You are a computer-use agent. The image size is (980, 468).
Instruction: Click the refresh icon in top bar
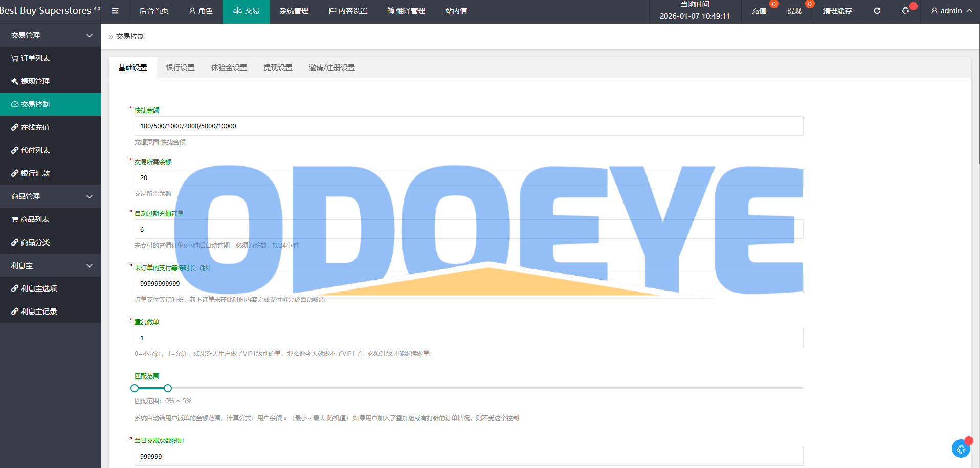tap(877, 11)
